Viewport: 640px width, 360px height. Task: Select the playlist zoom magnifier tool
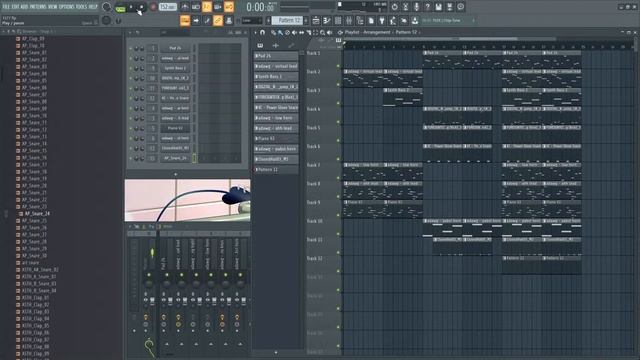click(322, 33)
